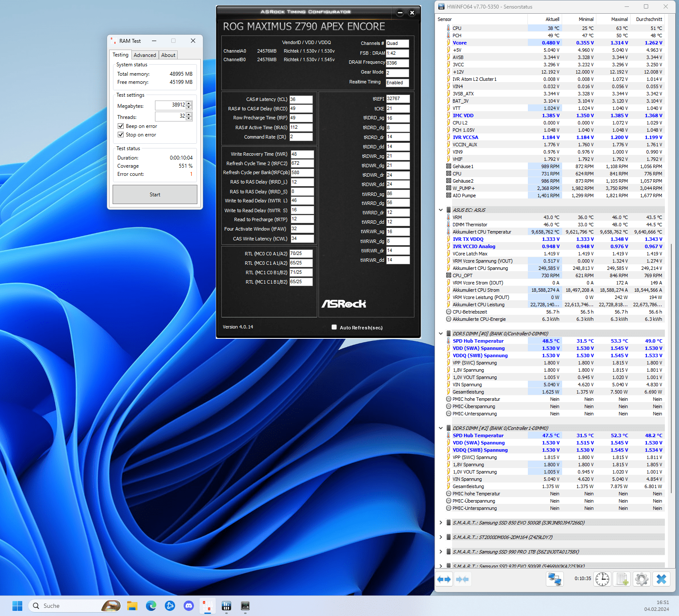This screenshot has height=616, width=679.
Task: Click the network remote monitoring icon
Action: pyautogui.click(x=554, y=579)
